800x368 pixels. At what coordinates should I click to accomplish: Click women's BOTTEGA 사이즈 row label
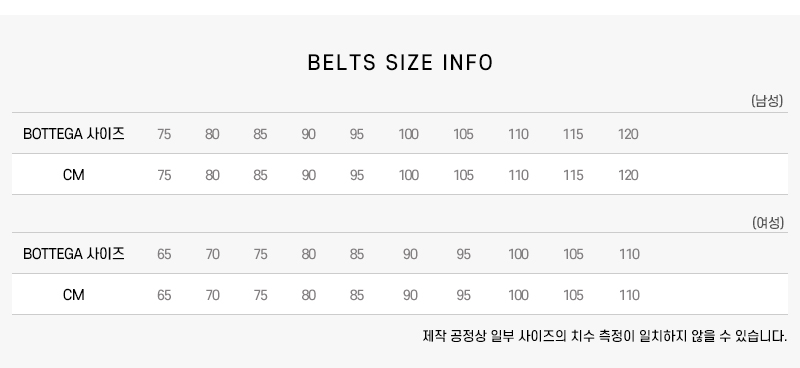pos(73,254)
